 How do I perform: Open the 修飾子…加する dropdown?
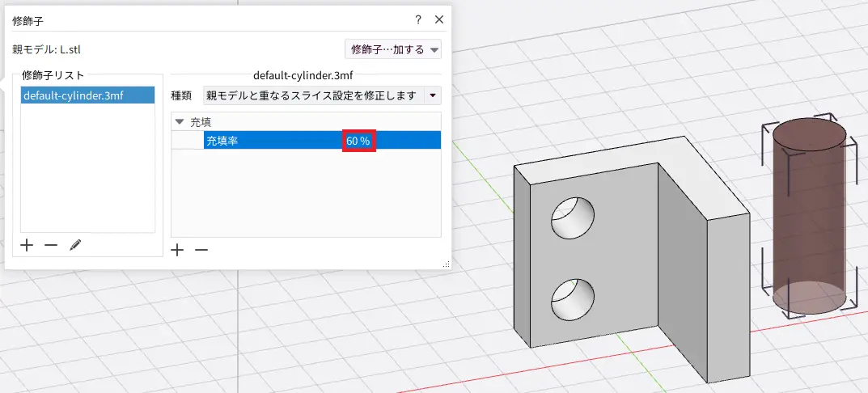[393, 49]
